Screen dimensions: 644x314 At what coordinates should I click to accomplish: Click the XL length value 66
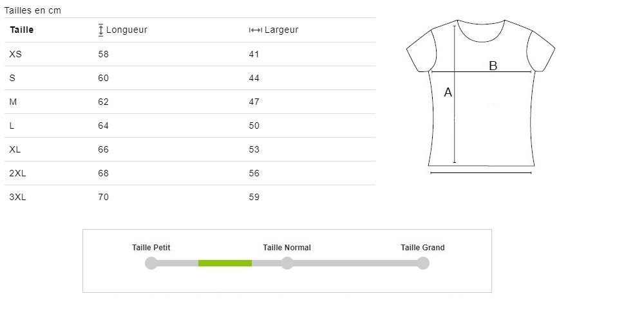[104, 149]
